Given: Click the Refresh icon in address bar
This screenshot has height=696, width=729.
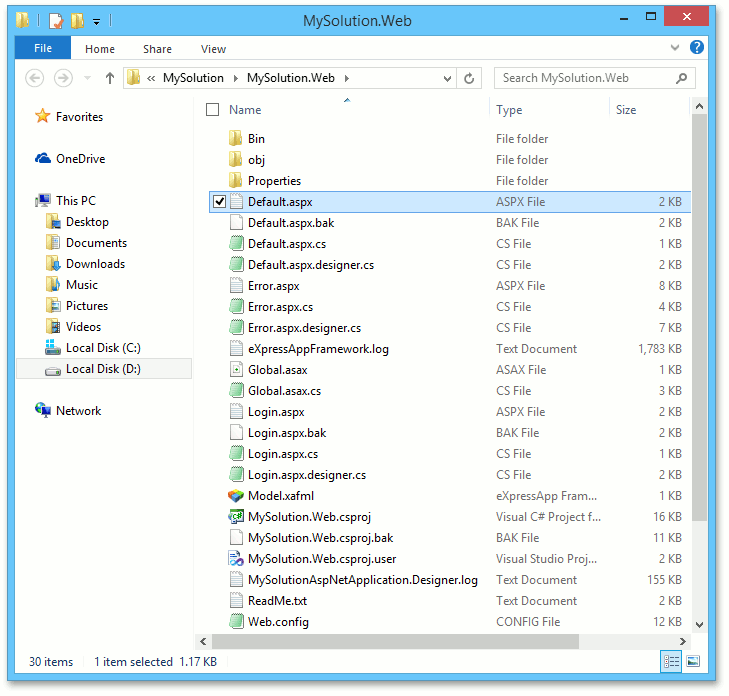Looking at the screenshot, I should click(x=469, y=78).
